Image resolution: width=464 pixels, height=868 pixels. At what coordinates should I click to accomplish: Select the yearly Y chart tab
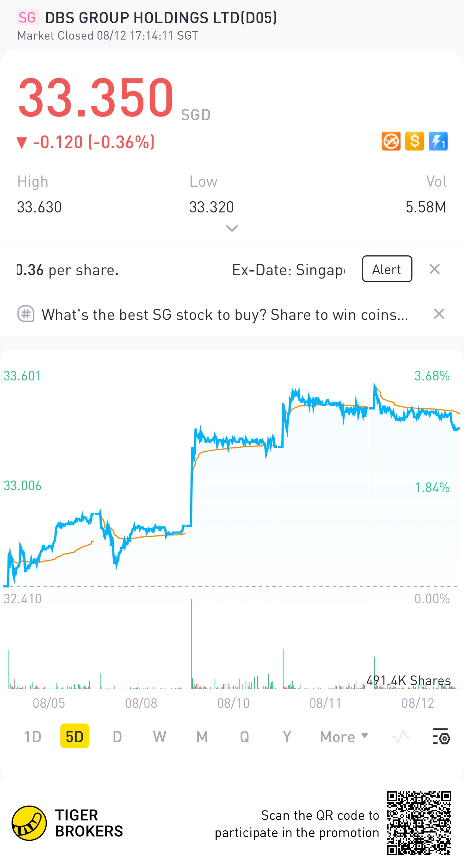[x=287, y=737]
